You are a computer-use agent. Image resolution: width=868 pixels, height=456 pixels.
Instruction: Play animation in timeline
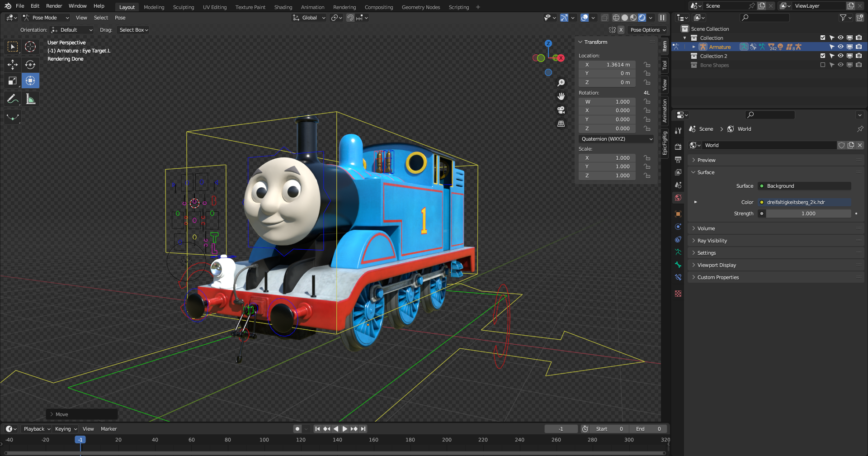coord(345,429)
